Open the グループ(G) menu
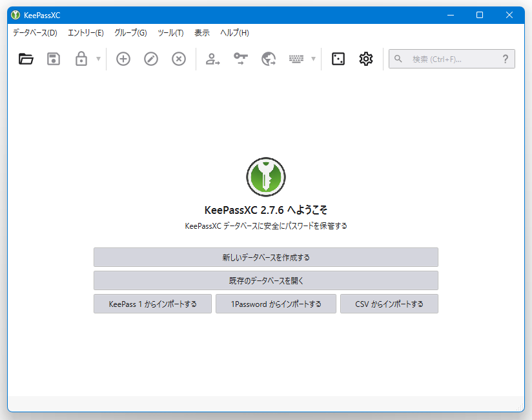This screenshot has height=420, width=532. click(130, 33)
